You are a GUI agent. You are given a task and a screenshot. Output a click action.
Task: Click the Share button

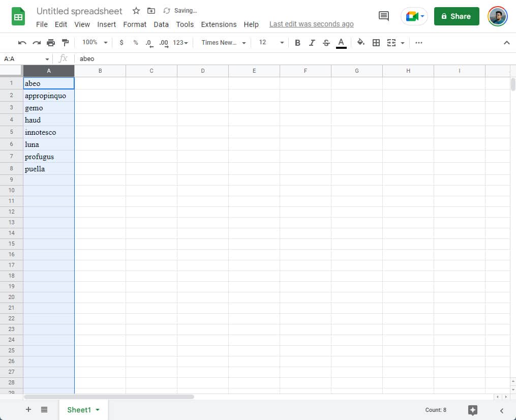456,16
